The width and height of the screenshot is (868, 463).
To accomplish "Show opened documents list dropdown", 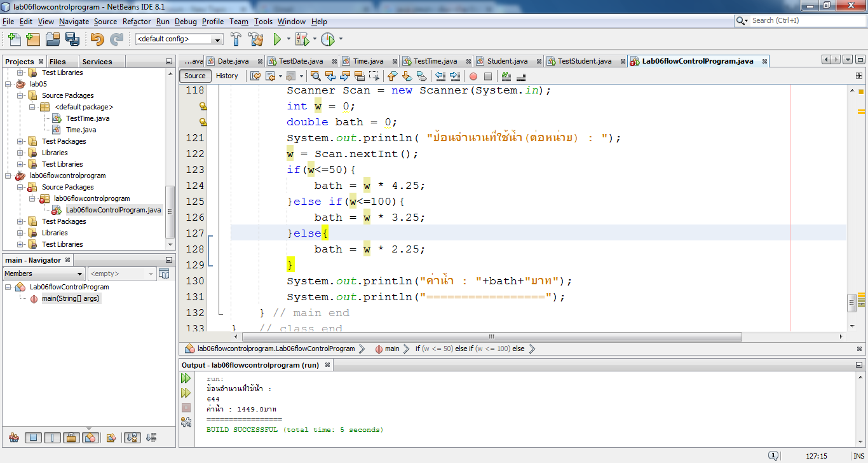I will (848, 60).
